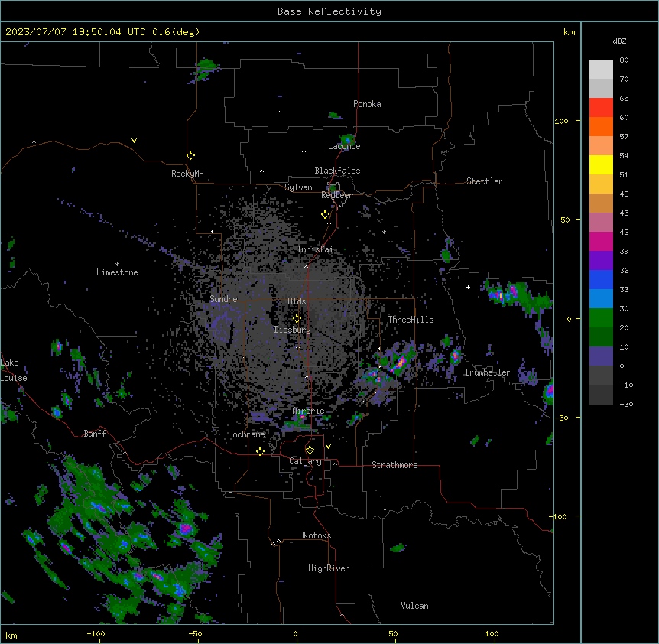Click the Blackfalds city label
Viewport: 659px width, 644px height.
coord(337,171)
